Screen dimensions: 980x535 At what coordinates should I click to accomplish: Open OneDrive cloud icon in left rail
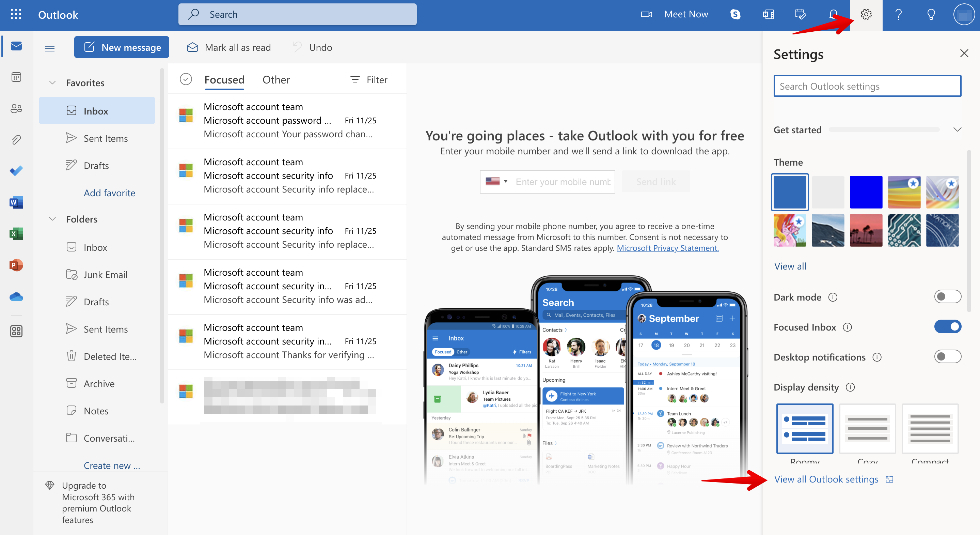tap(16, 296)
